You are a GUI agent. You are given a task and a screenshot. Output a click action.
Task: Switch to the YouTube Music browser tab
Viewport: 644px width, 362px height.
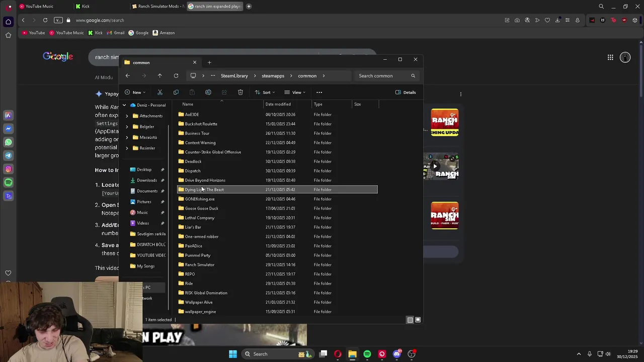pos(40,7)
